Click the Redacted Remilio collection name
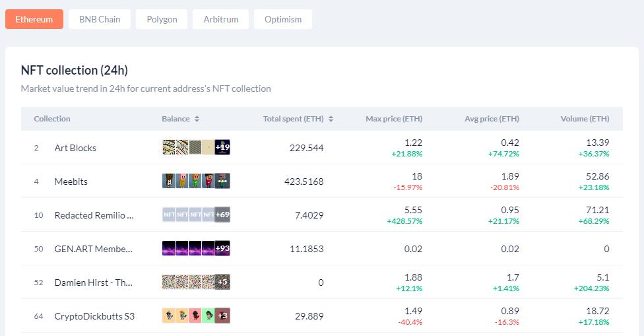Viewport: 644px width, 336px height. tap(94, 215)
